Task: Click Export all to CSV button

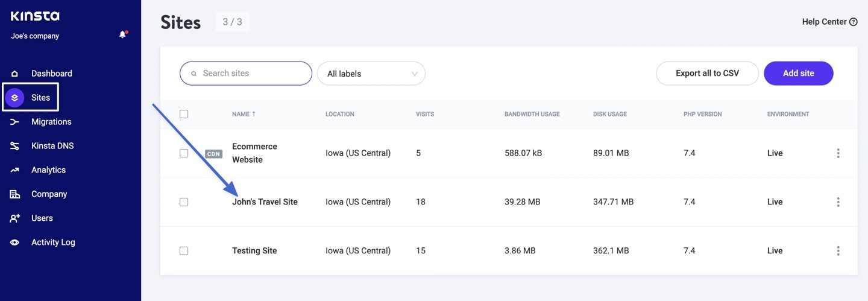Action: (707, 73)
